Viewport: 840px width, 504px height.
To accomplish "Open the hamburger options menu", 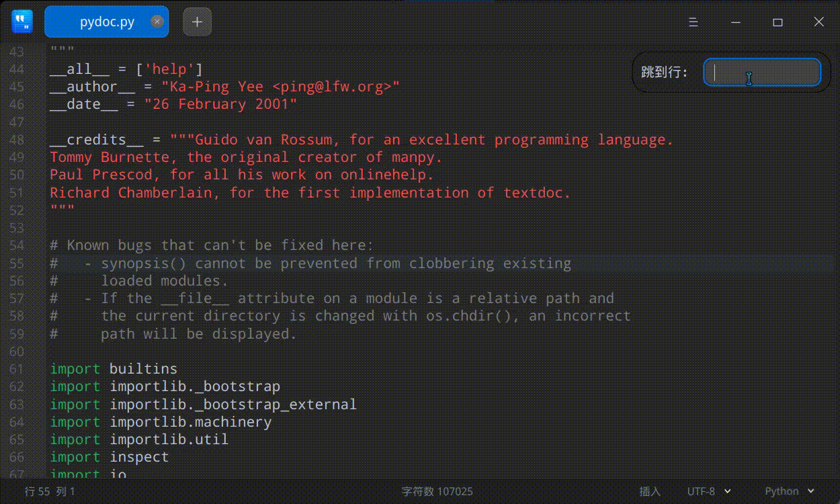I will 693,22.
